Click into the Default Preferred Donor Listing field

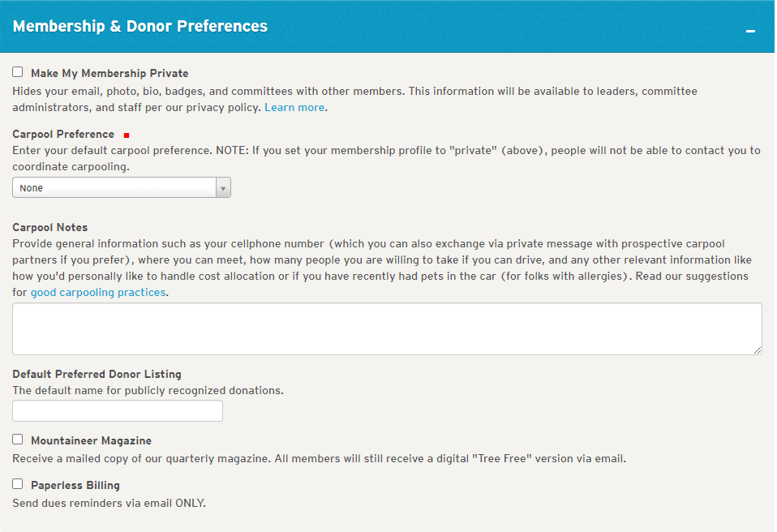[x=118, y=411]
